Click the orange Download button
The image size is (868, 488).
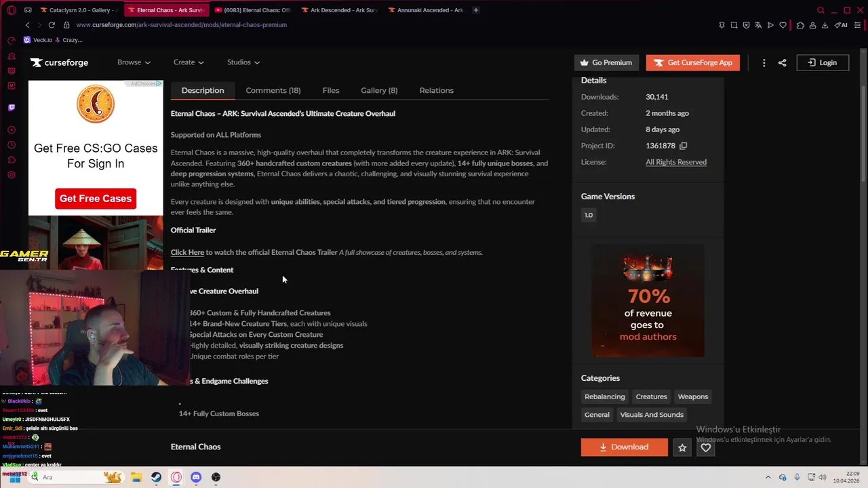(x=625, y=447)
